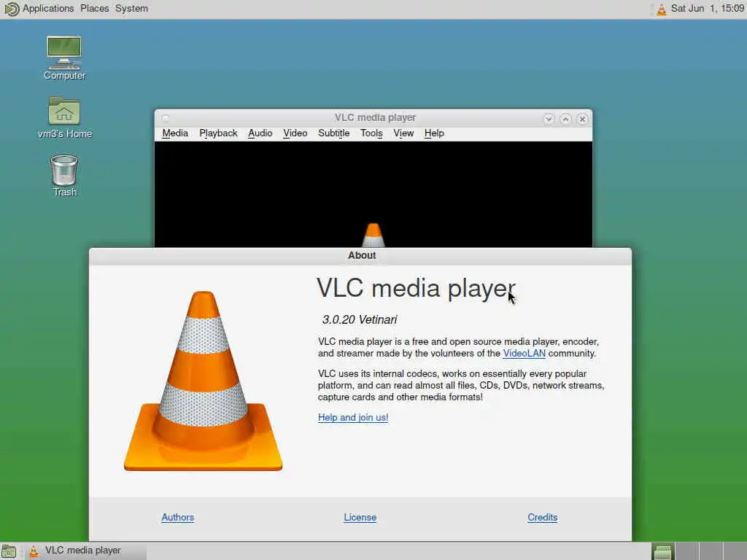Screen dimensions: 747x560
Task: Show the Authors list
Action: point(178,518)
